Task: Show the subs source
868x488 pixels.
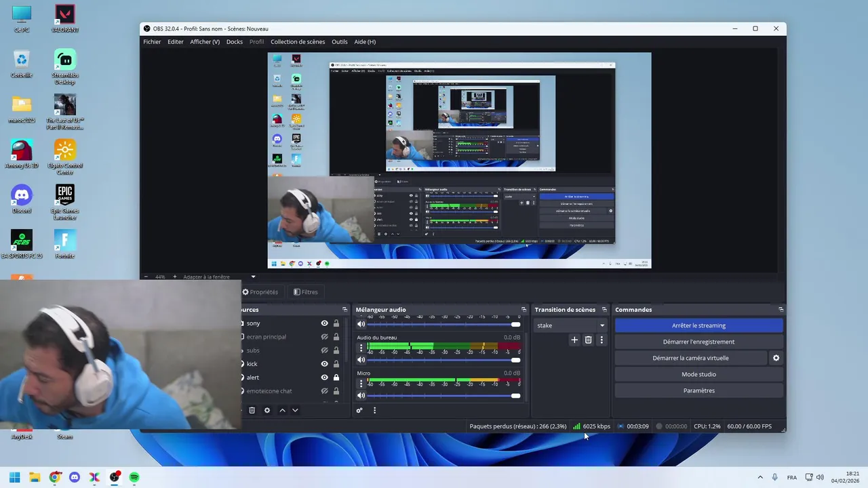Action: tap(324, 350)
